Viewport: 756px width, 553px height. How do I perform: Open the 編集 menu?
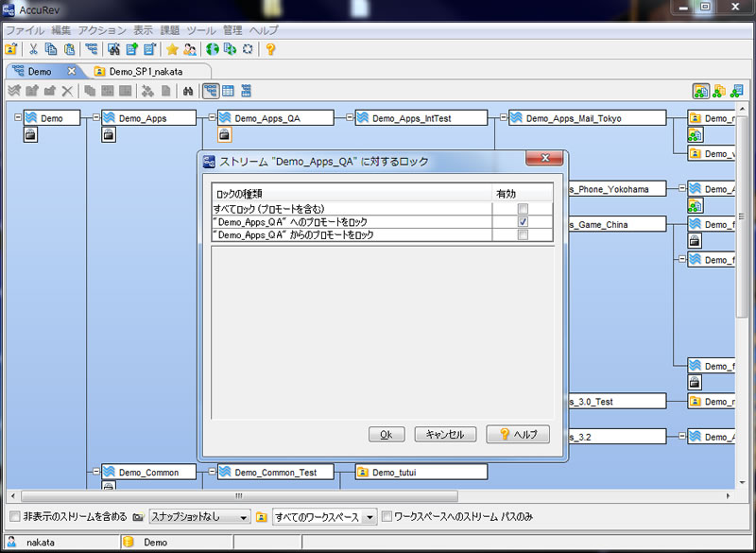tap(60, 30)
